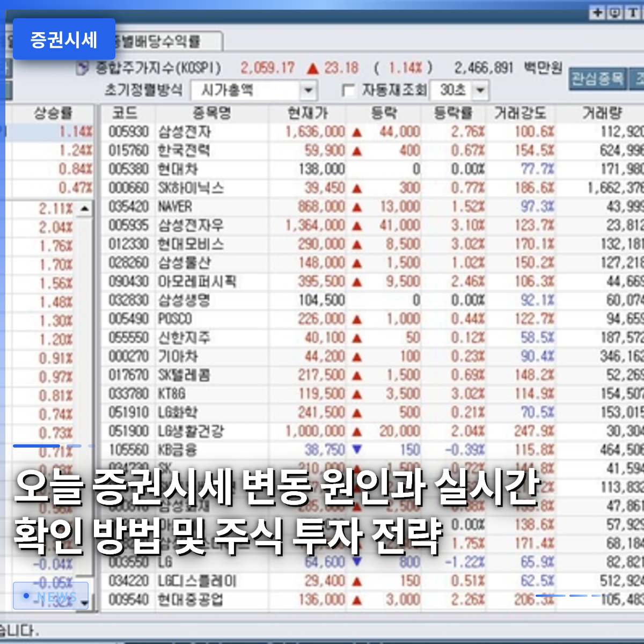Select the 삼성물산 stock name

[184, 263]
